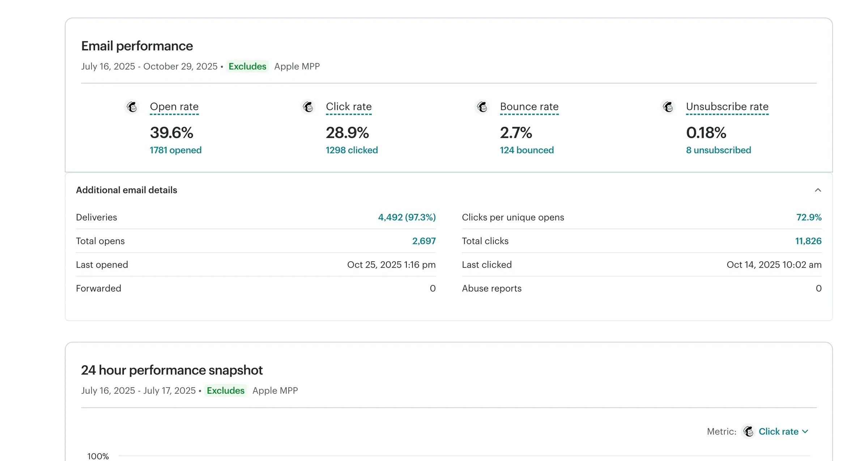Click the Mailchimp icon beside Click rate heading

click(308, 107)
